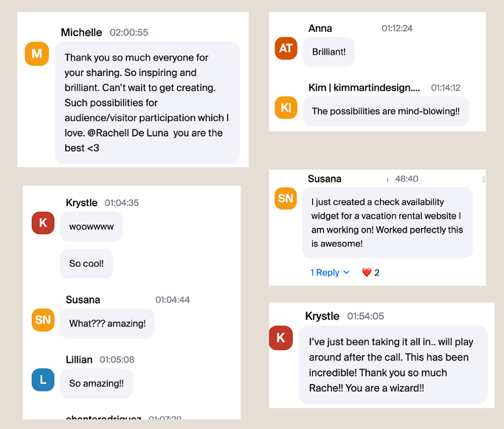
Task: Click the Michelle sender name
Action: (81, 32)
